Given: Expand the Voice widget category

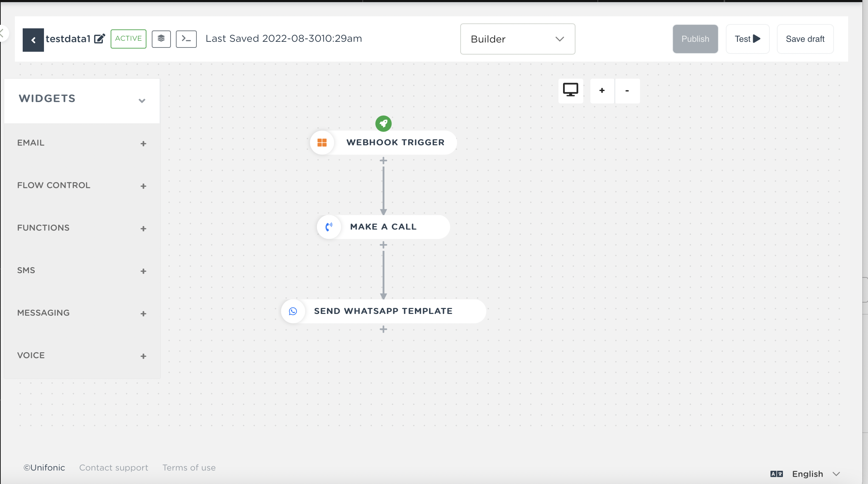Looking at the screenshot, I should pyautogui.click(x=143, y=356).
